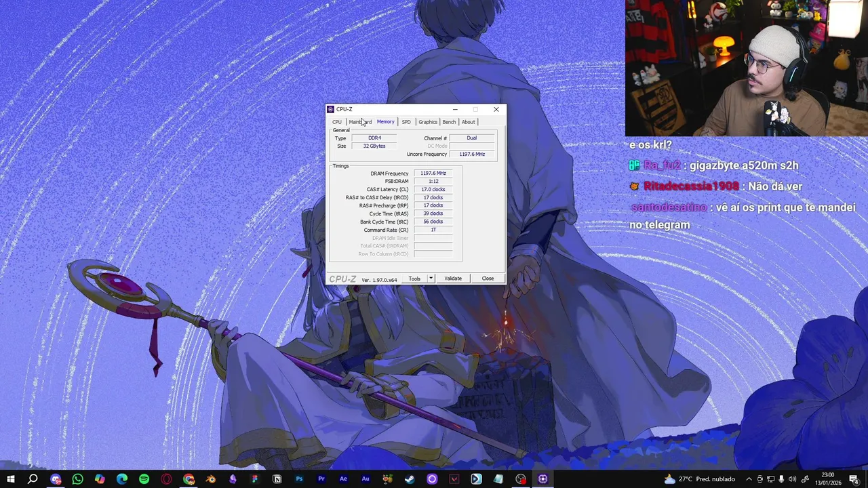Select the Memory tab
The width and height of the screenshot is (868, 488).
tap(385, 122)
